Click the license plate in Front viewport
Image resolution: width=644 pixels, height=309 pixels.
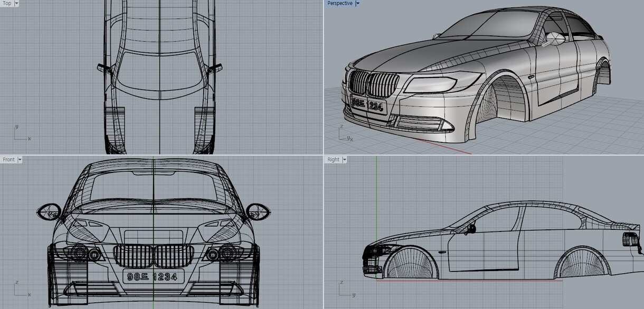pyautogui.click(x=153, y=276)
